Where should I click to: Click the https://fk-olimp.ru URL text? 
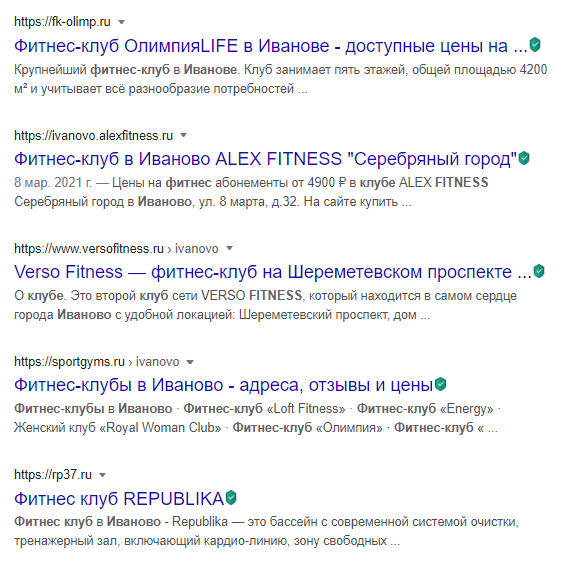tap(62, 22)
